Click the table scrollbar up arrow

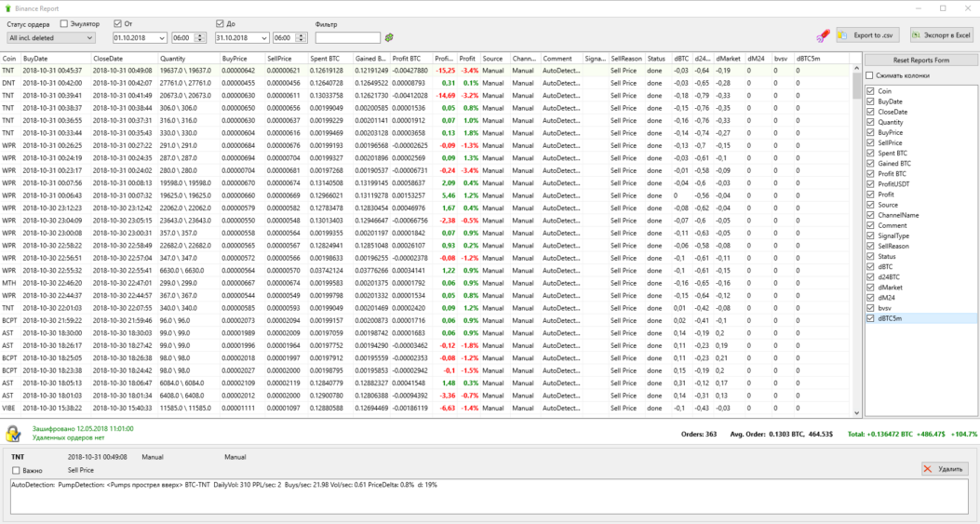point(856,69)
